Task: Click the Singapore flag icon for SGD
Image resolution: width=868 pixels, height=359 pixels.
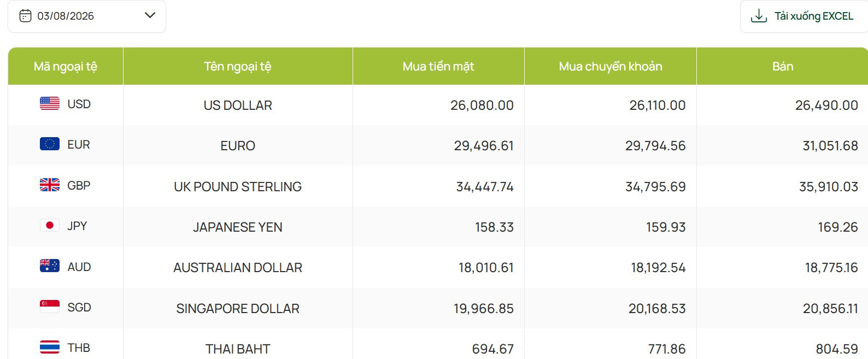Action: [50, 307]
